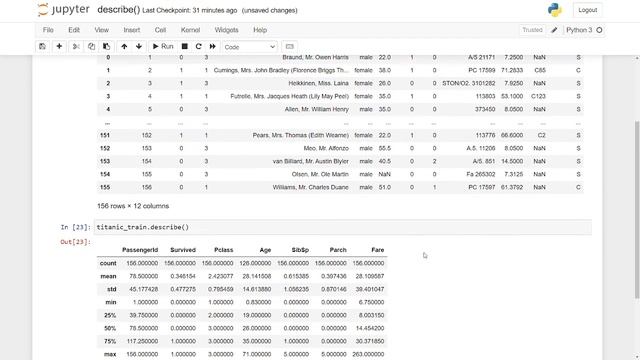Screen dimensions: 640x360
Task: Open the Widgets menu
Action: pyautogui.click(x=227, y=30)
